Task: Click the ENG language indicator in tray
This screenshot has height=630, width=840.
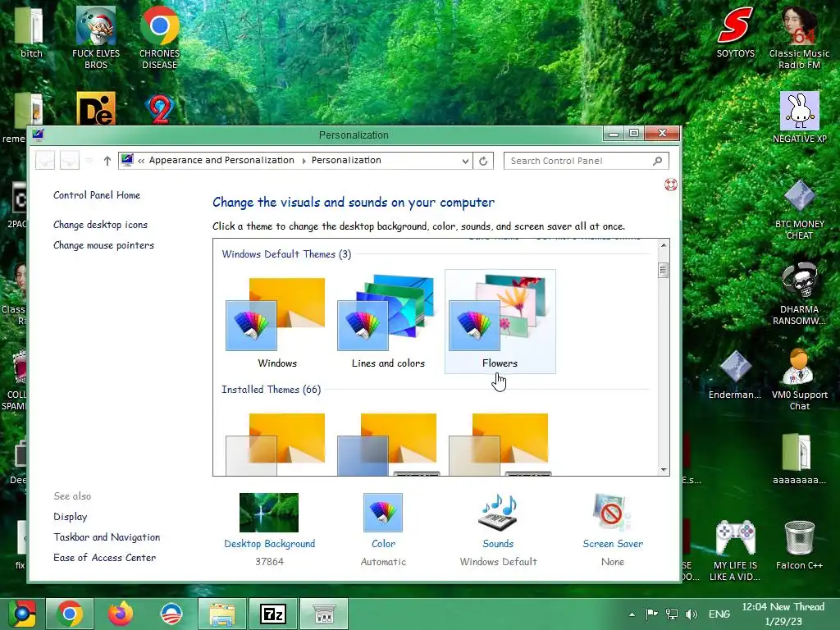Action: [x=719, y=614]
